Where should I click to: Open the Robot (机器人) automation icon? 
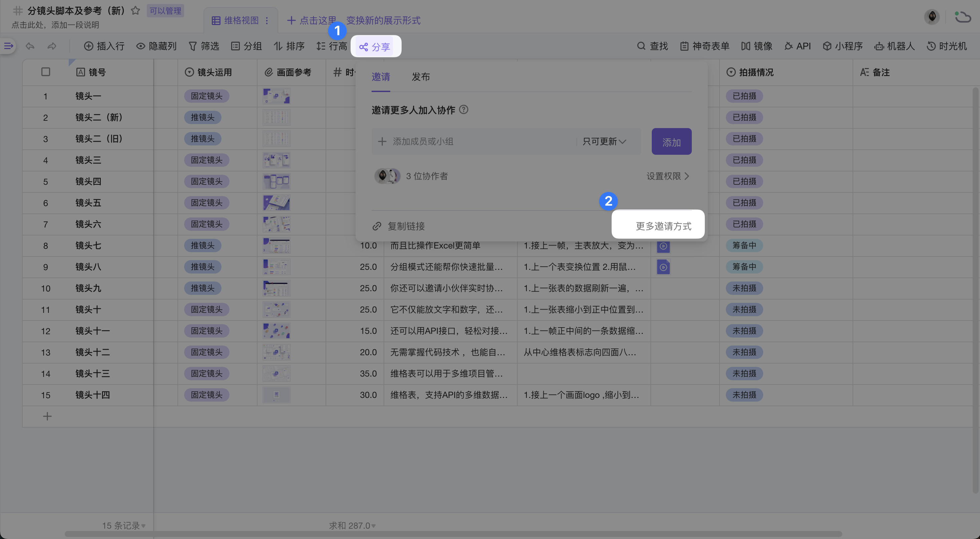click(x=879, y=46)
